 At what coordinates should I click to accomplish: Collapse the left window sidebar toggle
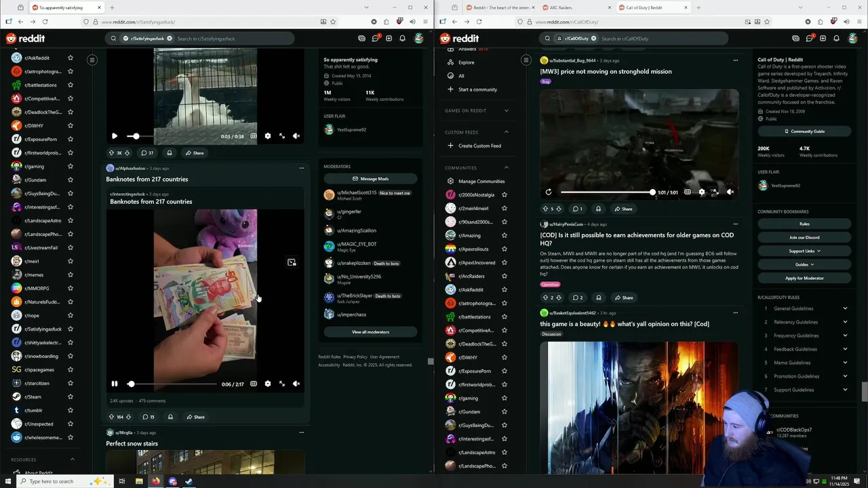pos(92,60)
